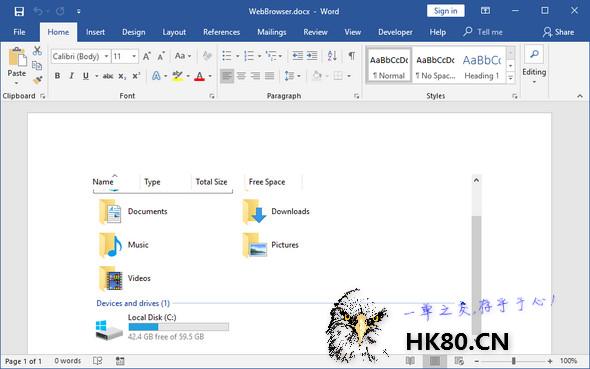590x369 pixels.
Task: Toggle Align Right
Action: [x=255, y=76]
